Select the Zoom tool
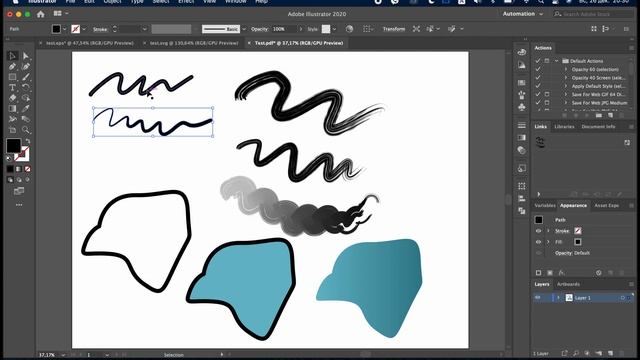The width and height of the screenshot is (640, 360). tap(26, 130)
